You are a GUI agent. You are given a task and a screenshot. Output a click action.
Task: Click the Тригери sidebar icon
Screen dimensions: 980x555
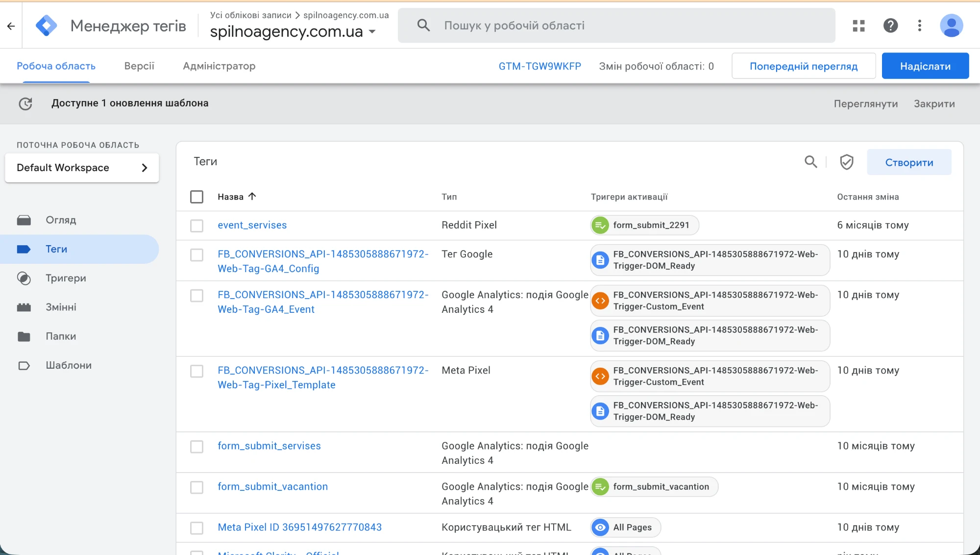24,278
